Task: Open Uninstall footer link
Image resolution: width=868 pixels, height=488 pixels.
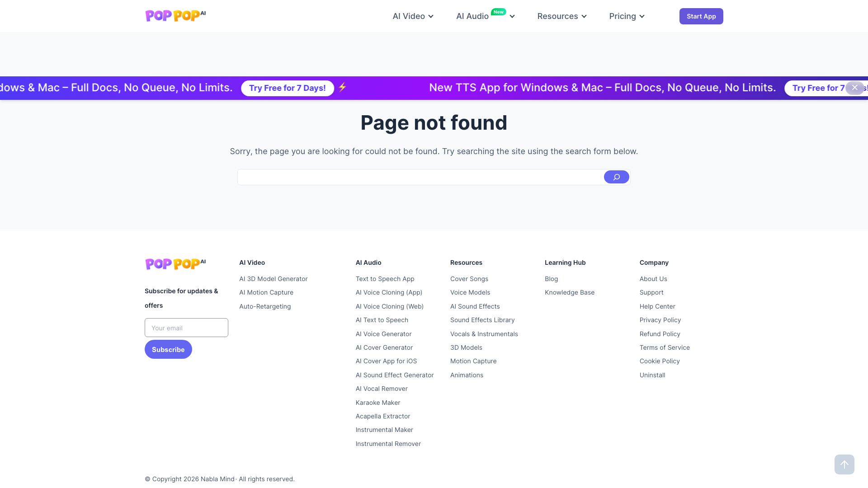Action: click(652, 375)
